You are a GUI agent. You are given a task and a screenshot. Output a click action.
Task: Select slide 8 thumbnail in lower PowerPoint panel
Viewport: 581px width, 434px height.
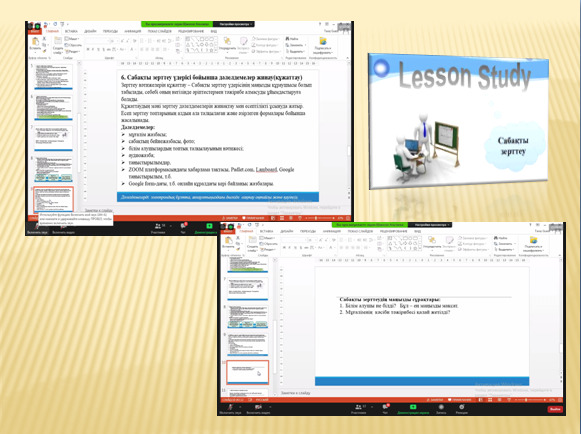pyautogui.click(x=248, y=317)
